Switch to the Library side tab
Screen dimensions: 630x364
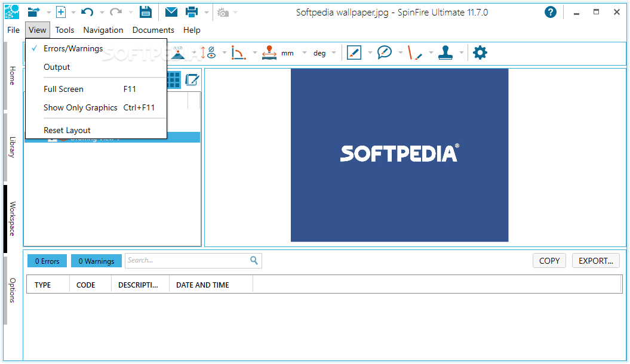pyautogui.click(x=13, y=147)
